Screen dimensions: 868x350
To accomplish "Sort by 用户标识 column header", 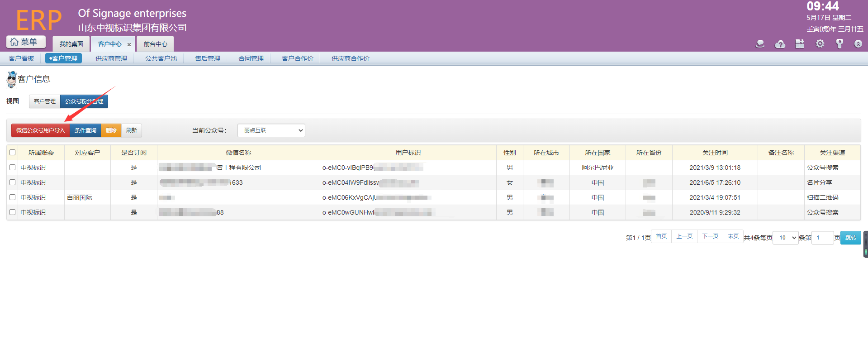I will [x=408, y=153].
